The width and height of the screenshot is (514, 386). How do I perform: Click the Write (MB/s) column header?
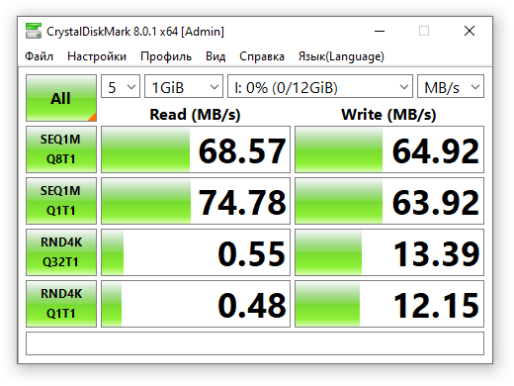pos(389,115)
